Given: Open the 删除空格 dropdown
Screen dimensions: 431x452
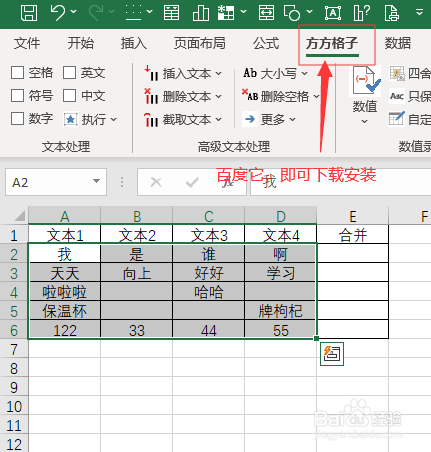Looking at the screenshot, I should pyautogui.click(x=281, y=96).
